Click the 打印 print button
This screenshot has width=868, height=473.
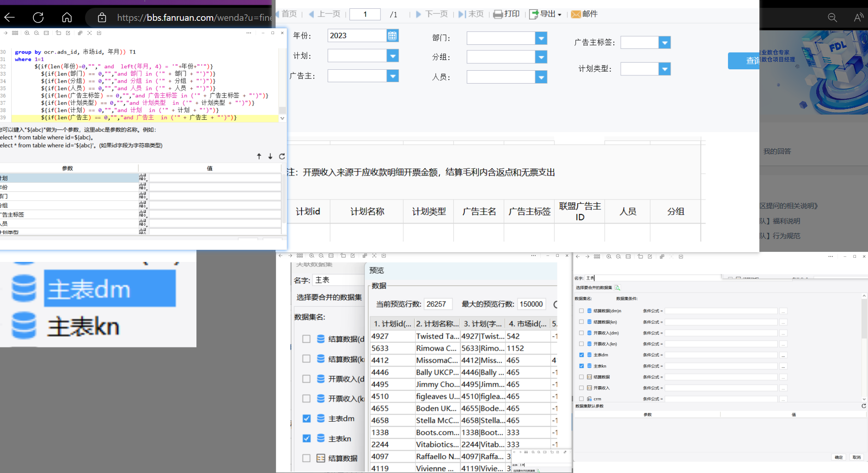point(507,14)
